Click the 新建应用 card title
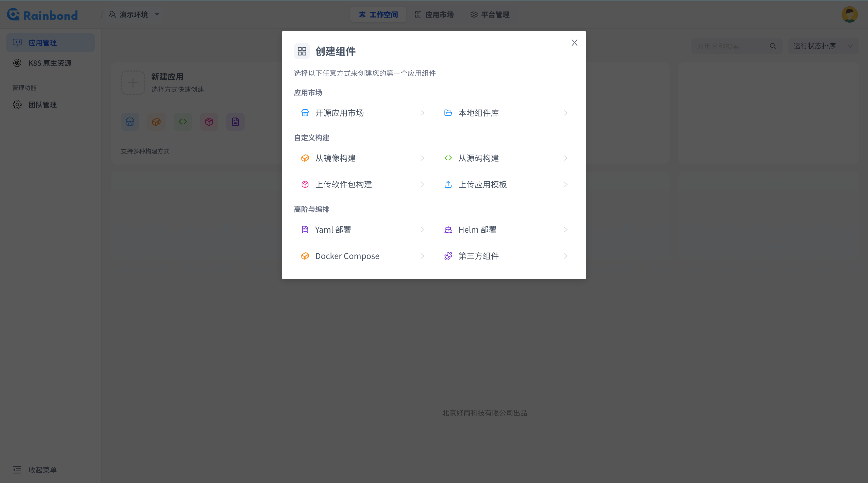Viewport: 868px width, 483px height. click(x=167, y=76)
